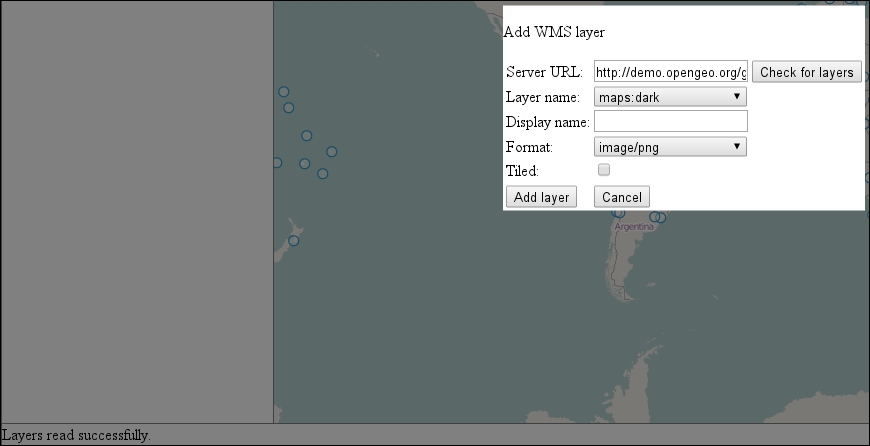Select the topmost marker in the Pacific cluster
Screen dimensions: 870x446
(284, 92)
